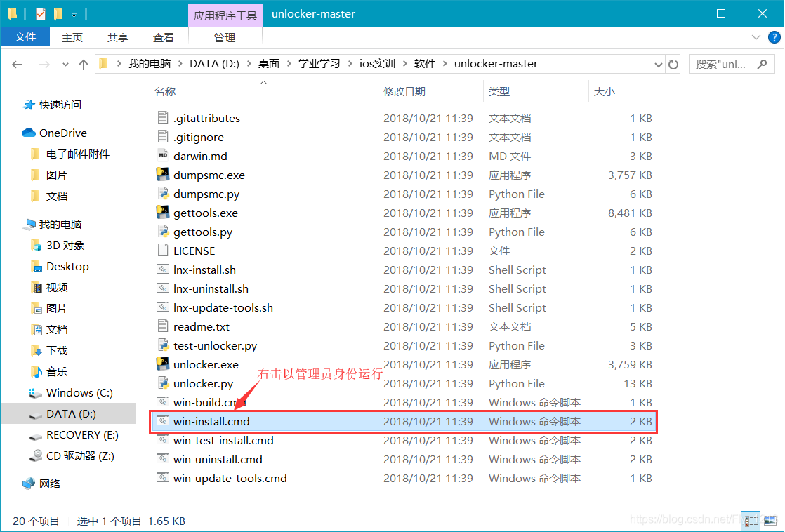Switch to details view in status bar
This screenshot has width=785, height=532.
coord(750,521)
